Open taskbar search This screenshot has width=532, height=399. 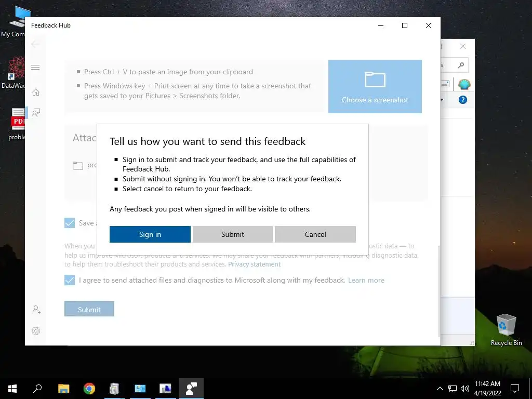pyautogui.click(x=37, y=389)
